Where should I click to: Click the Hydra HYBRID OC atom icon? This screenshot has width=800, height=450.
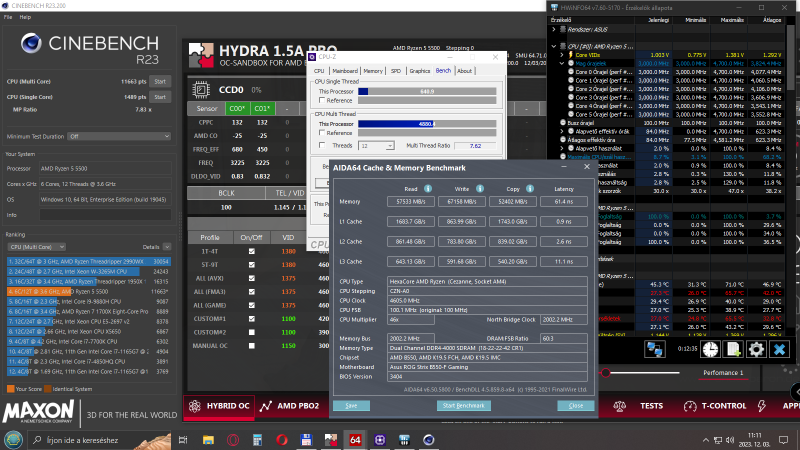pos(194,406)
